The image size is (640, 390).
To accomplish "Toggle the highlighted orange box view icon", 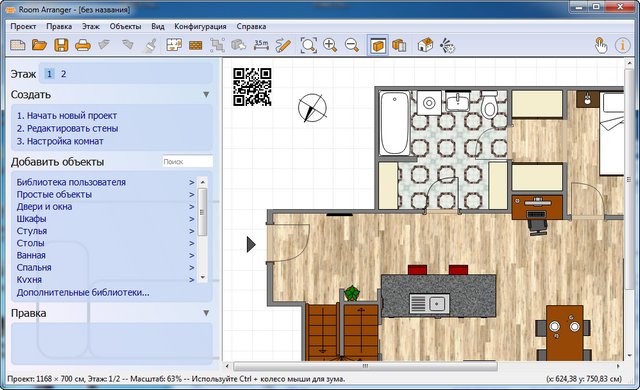I will point(378,45).
